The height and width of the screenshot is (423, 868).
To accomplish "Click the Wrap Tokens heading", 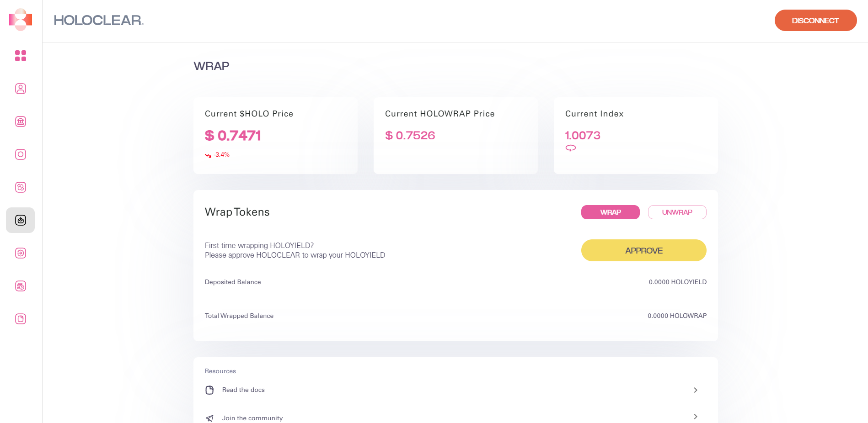I will 237,212.
